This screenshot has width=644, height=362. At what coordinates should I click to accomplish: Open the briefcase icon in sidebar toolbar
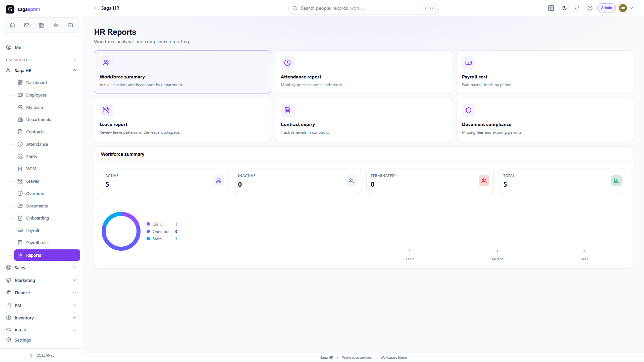click(x=70, y=25)
